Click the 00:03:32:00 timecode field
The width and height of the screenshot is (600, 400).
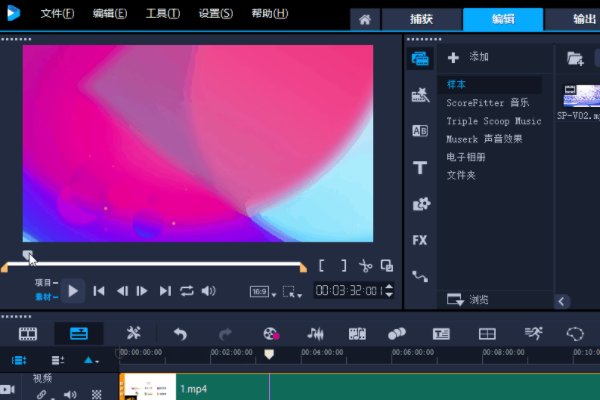pos(348,291)
